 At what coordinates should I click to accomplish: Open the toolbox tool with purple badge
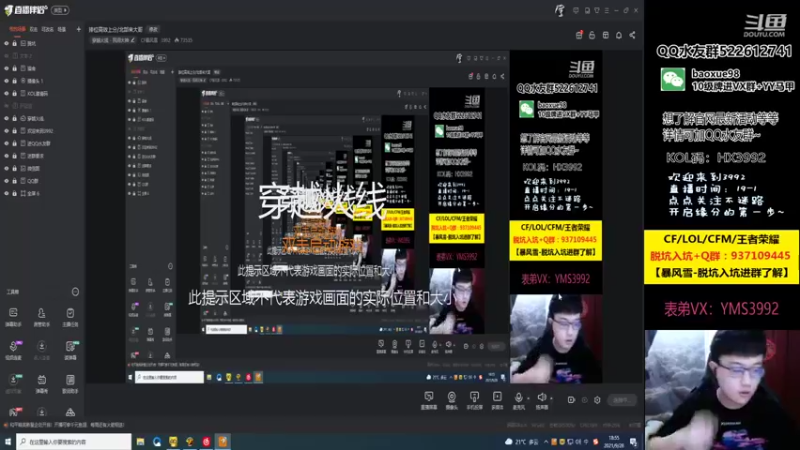(13, 350)
